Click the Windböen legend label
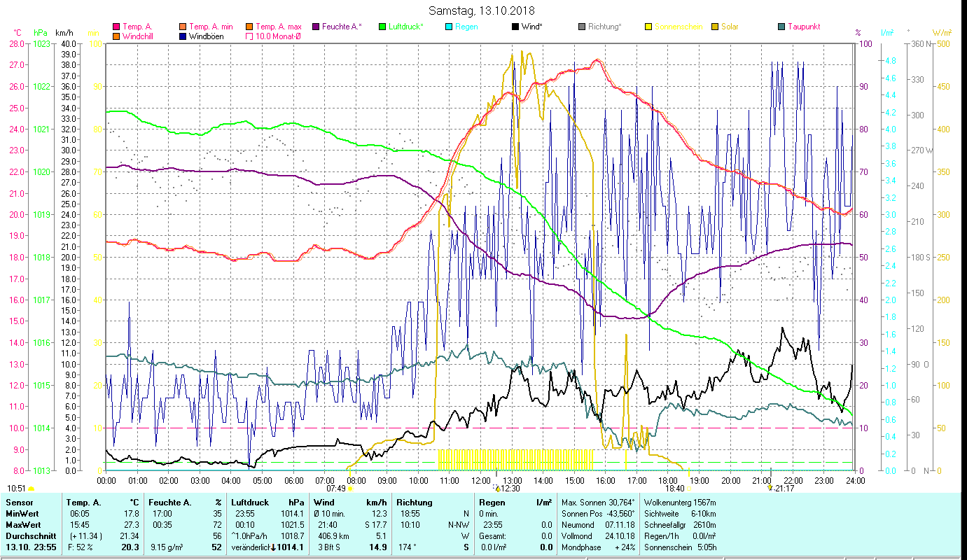The image size is (967, 560). pyautogui.click(x=207, y=36)
